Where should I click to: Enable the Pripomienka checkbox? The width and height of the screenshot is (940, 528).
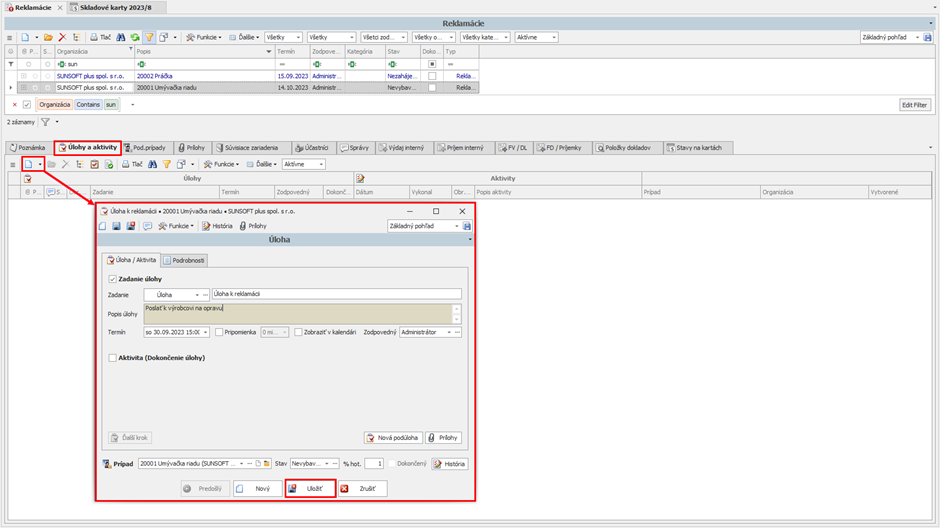pos(219,332)
